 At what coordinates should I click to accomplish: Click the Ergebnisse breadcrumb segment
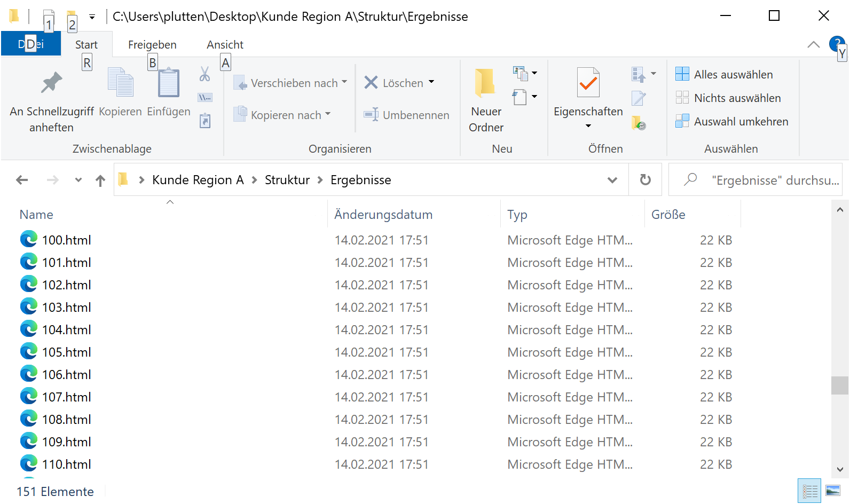[361, 180]
